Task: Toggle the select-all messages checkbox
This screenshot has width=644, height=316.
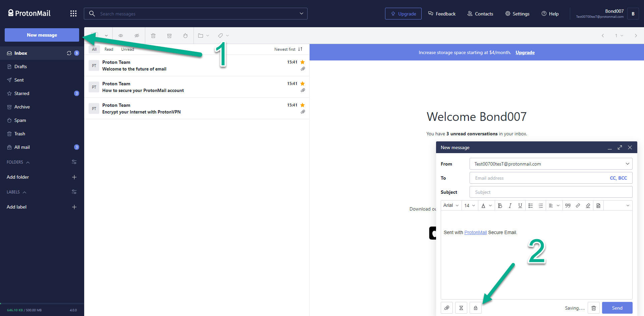Action: [x=95, y=35]
